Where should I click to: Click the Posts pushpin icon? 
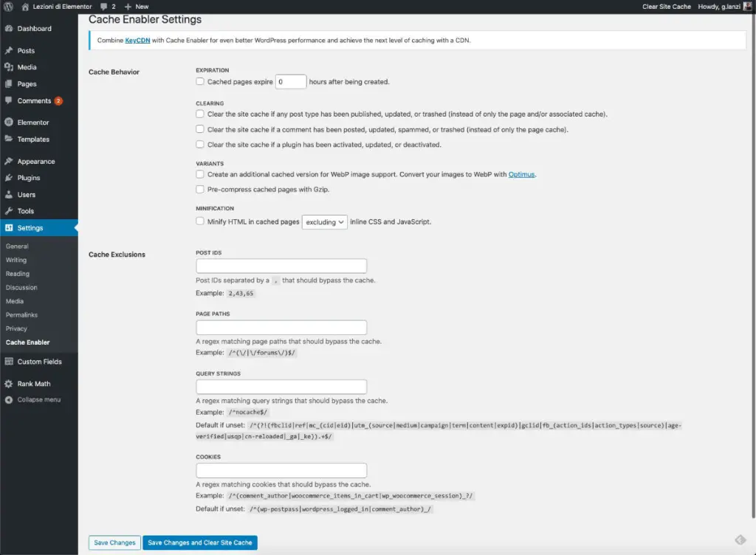click(9, 51)
